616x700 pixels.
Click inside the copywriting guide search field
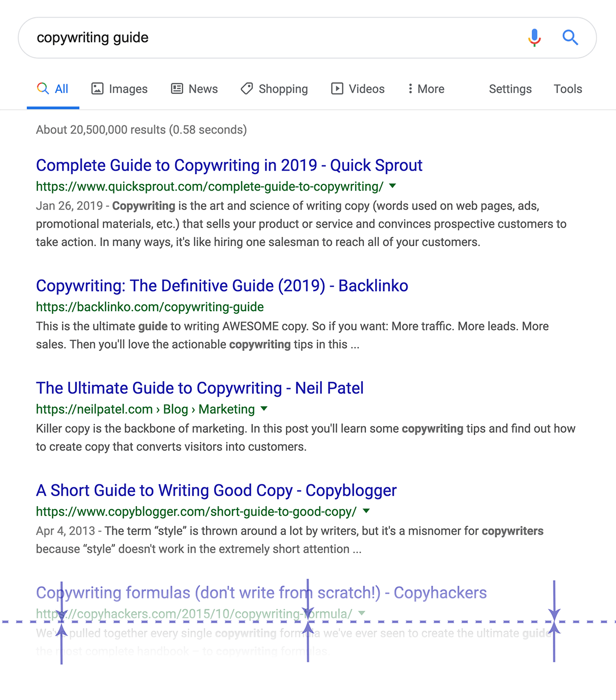(x=277, y=37)
